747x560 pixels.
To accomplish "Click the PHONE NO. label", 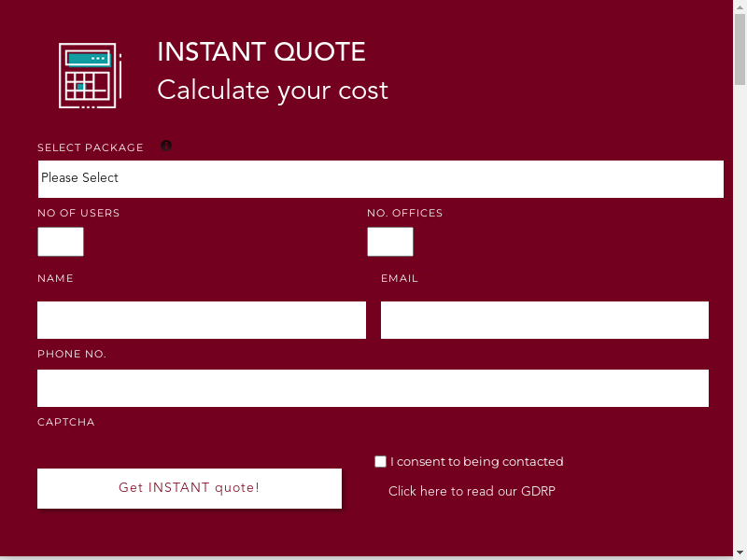I will click(x=72, y=354).
